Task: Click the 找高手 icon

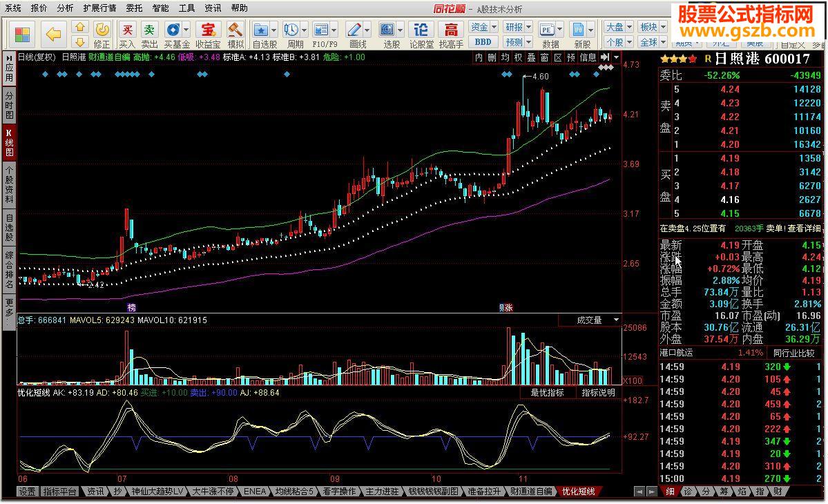Action: [451, 35]
